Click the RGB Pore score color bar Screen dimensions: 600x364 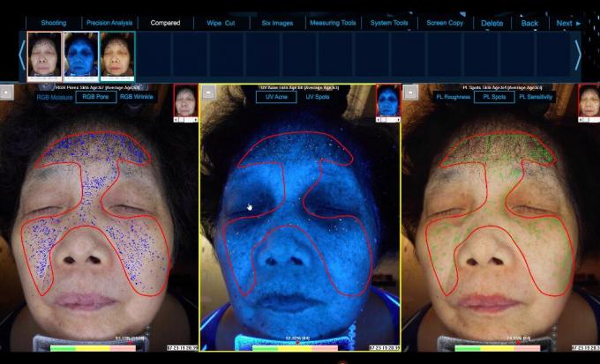[93, 348]
